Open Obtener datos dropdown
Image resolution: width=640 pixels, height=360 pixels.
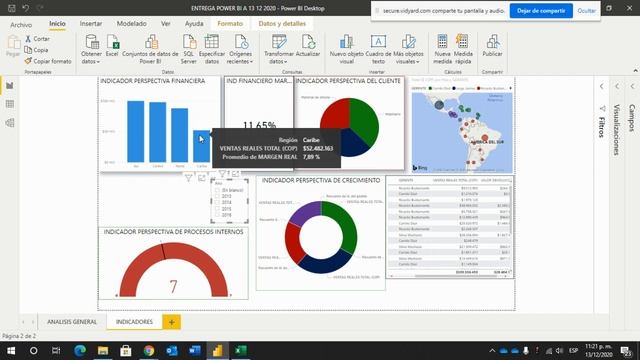(91, 49)
